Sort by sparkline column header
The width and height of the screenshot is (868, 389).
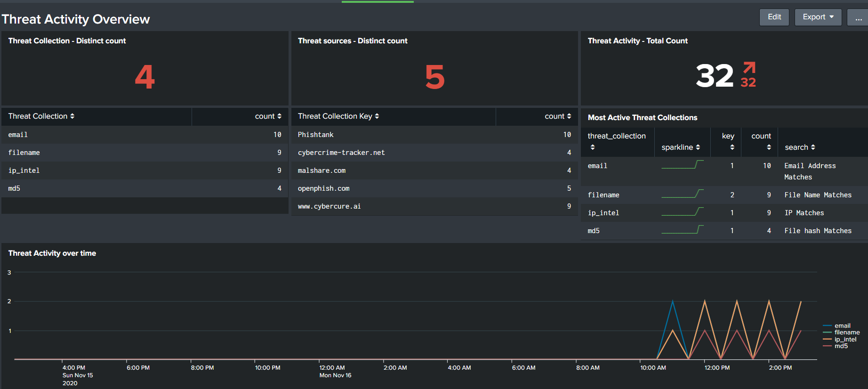click(681, 147)
